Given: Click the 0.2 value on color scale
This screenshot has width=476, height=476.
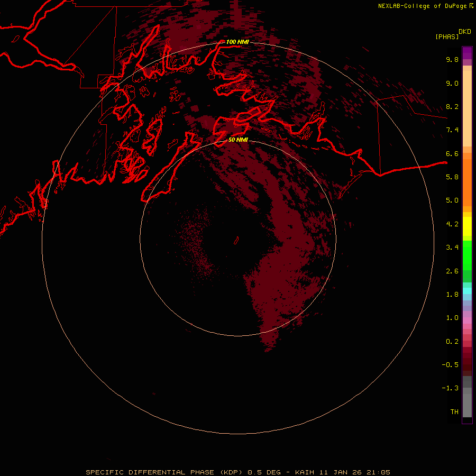Looking at the screenshot, I should [452, 342].
